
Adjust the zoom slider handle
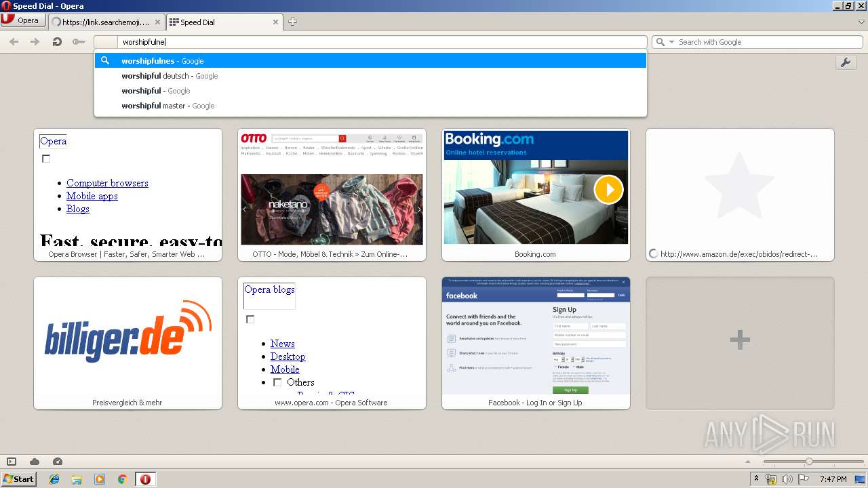808,462
